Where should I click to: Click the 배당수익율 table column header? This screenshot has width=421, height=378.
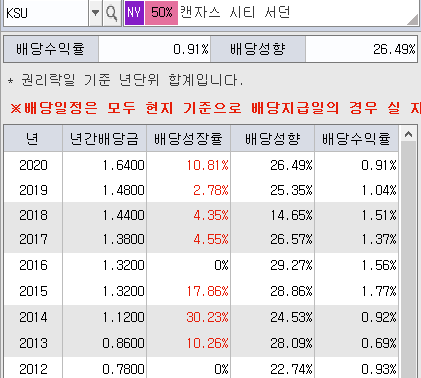pos(356,138)
